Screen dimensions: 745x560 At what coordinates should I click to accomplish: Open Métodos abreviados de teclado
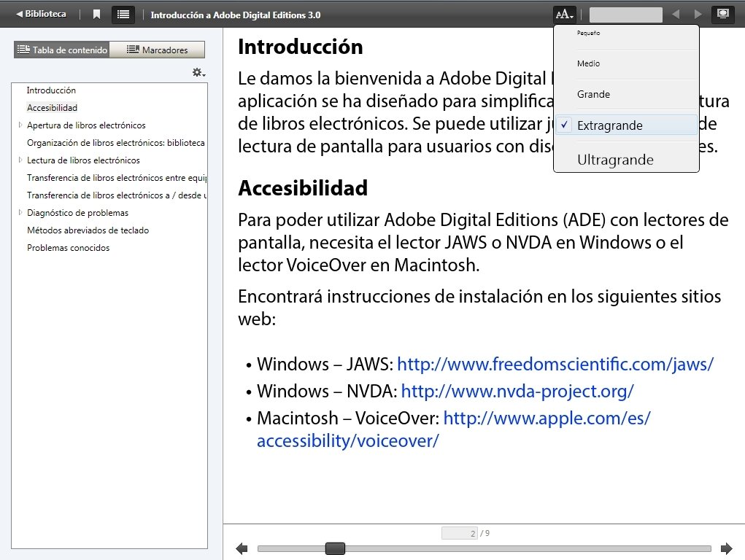(88, 230)
